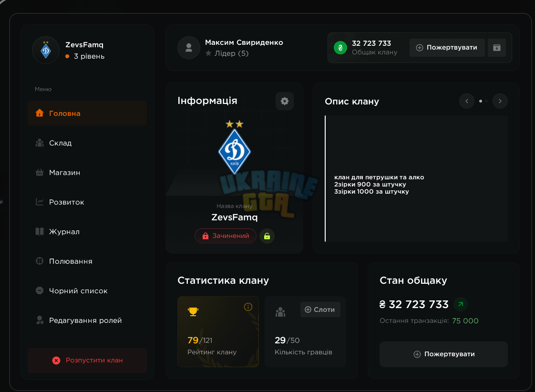
Task: Select first description pagination dot
Action: pyautogui.click(x=481, y=101)
